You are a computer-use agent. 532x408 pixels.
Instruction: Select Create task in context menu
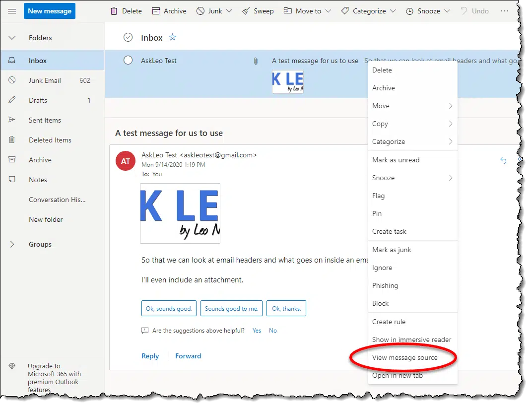(412, 231)
